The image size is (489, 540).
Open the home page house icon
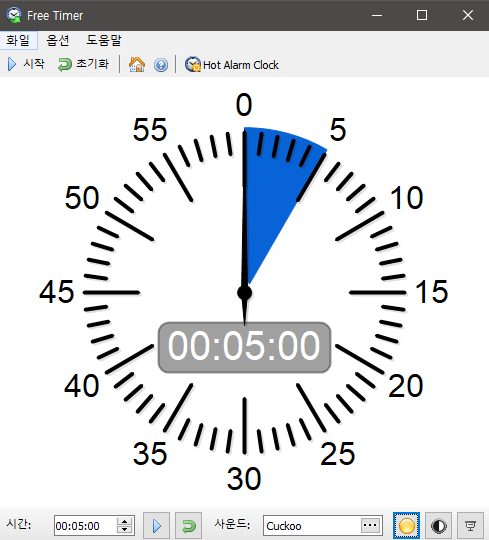(x=137, y=64)
